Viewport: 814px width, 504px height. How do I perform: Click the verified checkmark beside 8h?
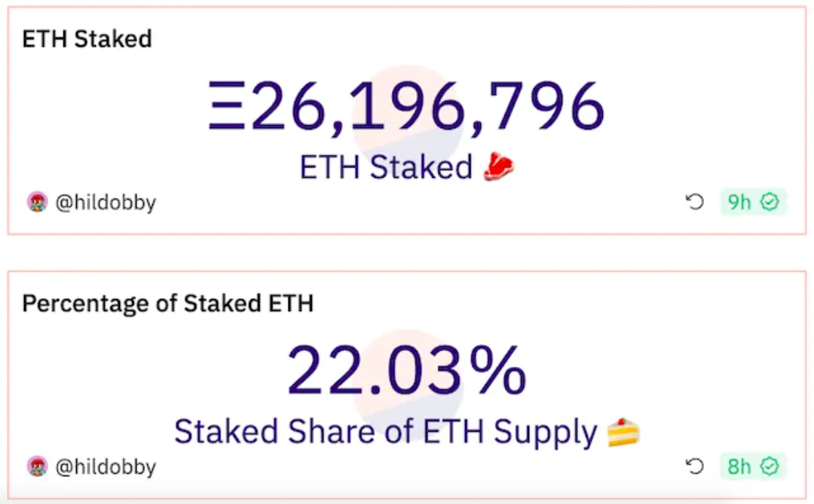[x=770, y=467]
